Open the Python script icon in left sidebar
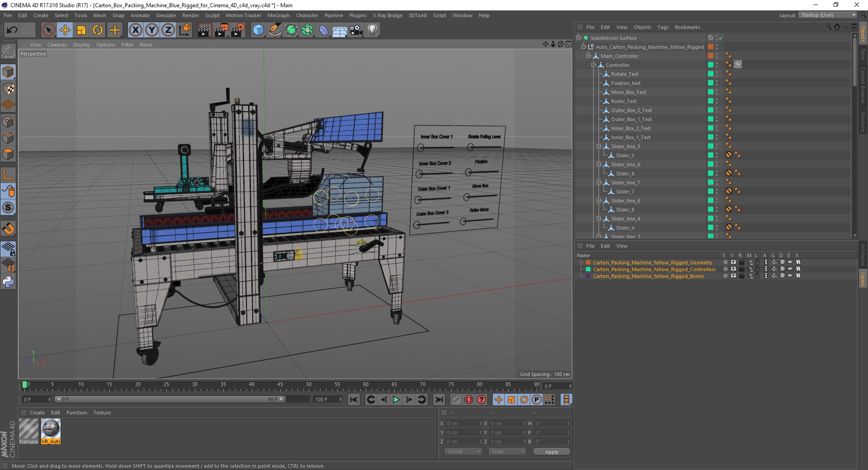Image resolution: width=868 pixels, height=470 pixels. (8, 282)
